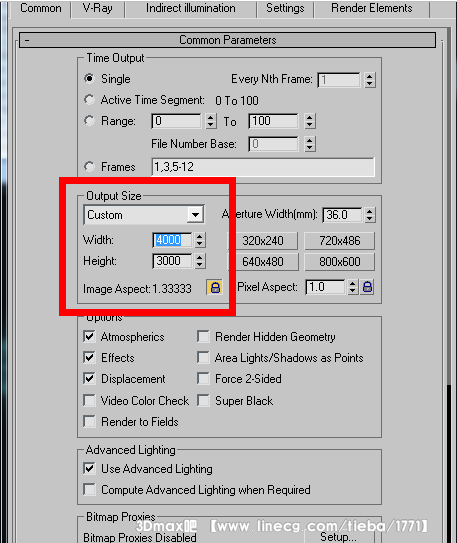The width and height of the screenshot is (457, 543).
Task: Adjust the Pixel Aspect spinner
Action: point(352,287)
